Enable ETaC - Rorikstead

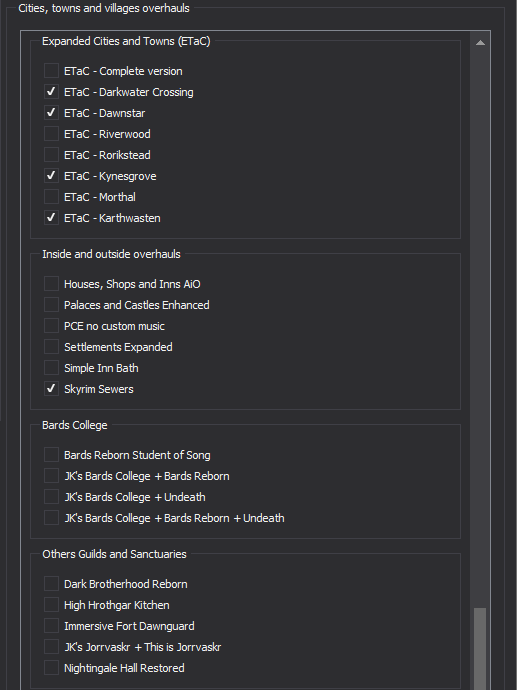click(51, 154)
